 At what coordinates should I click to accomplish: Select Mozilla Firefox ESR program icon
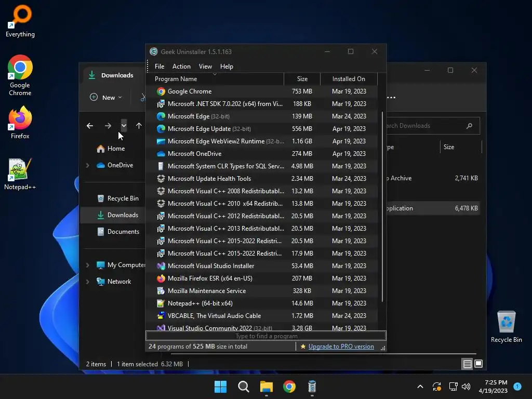click(161, 278)
